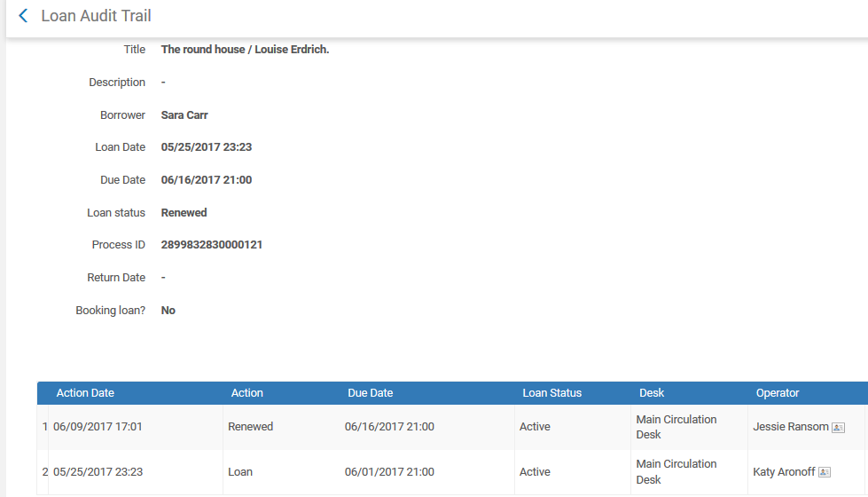Select the Loan Status column header

(x=551, y=393)
